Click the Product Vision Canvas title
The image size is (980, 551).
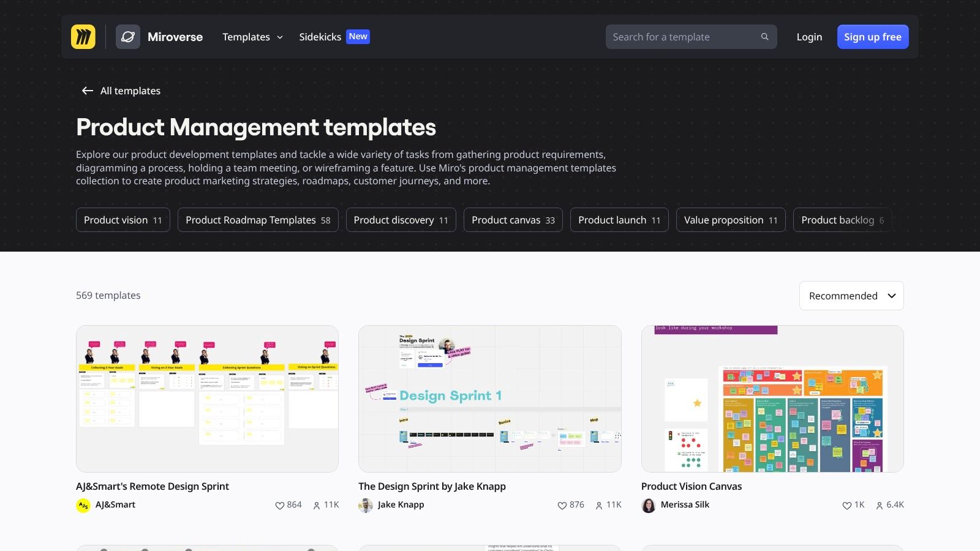point(692,486)
